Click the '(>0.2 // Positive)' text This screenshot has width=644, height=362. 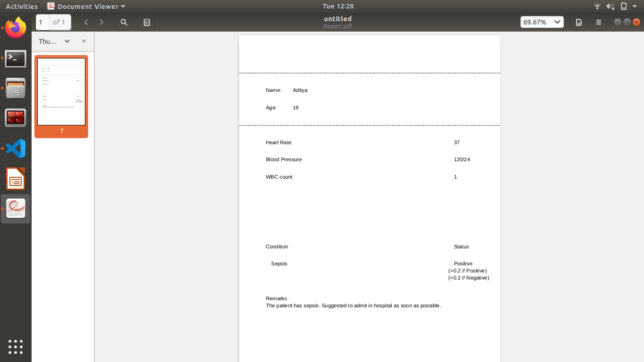click(x=468, y=271)
